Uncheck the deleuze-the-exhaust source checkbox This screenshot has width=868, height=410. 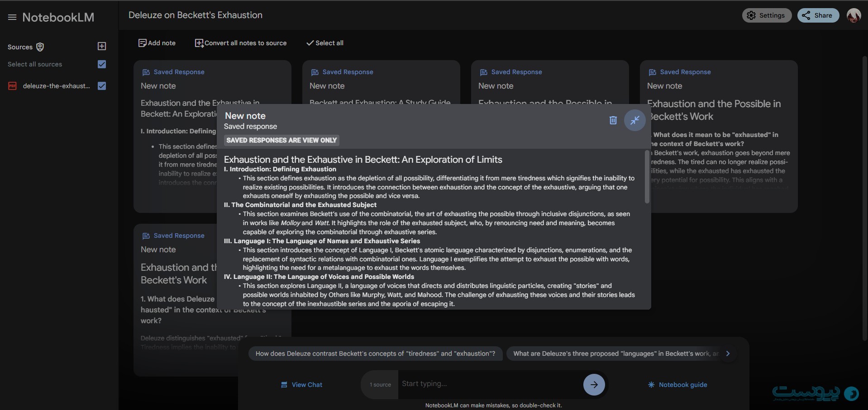point(102,86)
